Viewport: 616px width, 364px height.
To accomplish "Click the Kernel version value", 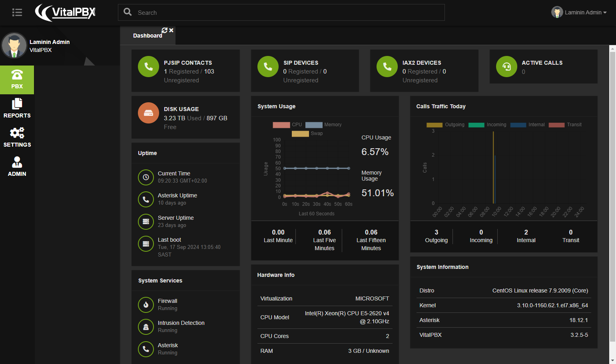I will (x=552, y=305).
